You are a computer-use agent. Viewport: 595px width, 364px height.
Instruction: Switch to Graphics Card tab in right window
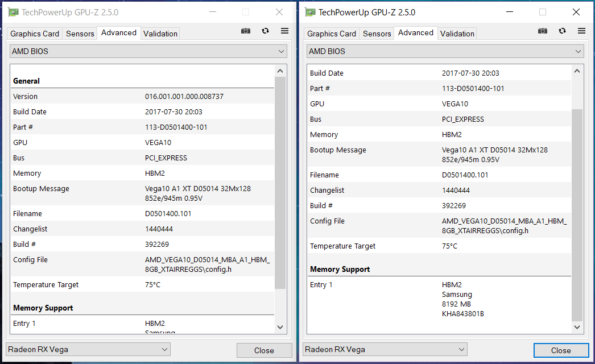click(331, 34)
